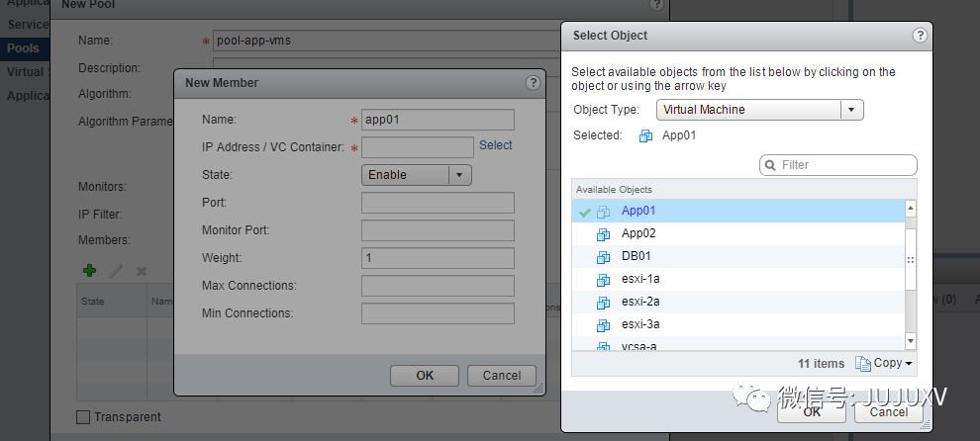Click the DB01 virtual machine icon
The image size is (980, 441).
(x=603, y=257)
